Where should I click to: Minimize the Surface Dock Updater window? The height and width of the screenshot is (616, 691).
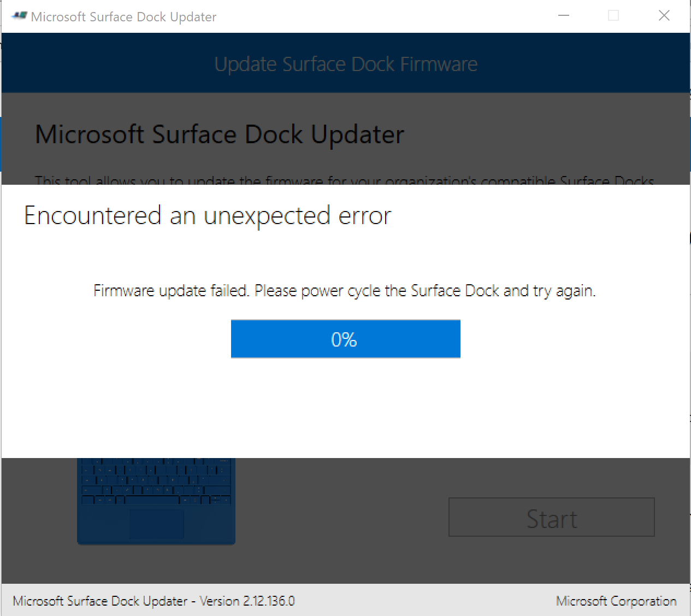tap(564, 16)
